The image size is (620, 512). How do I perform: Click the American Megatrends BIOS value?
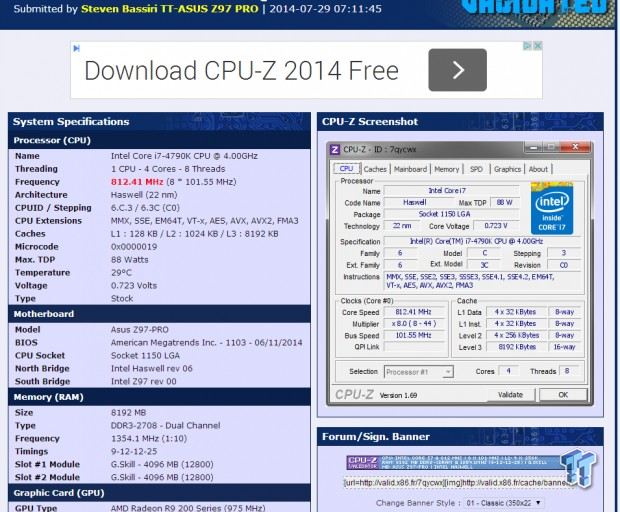pyautogui.click(x=206, y=342)
